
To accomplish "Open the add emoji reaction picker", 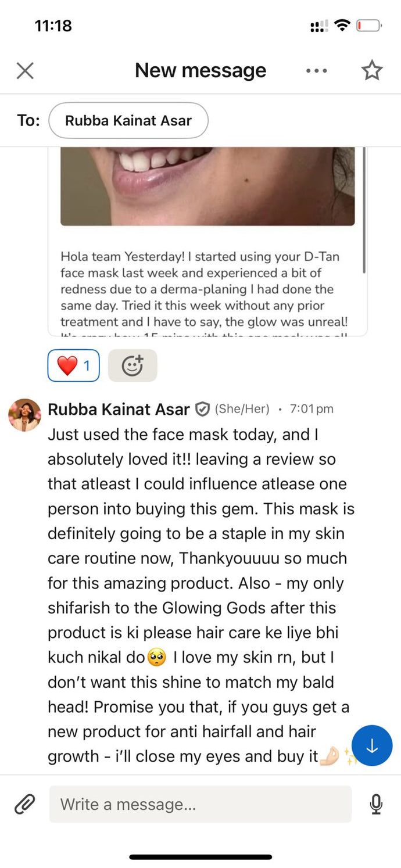I will [x=133, y=366].
